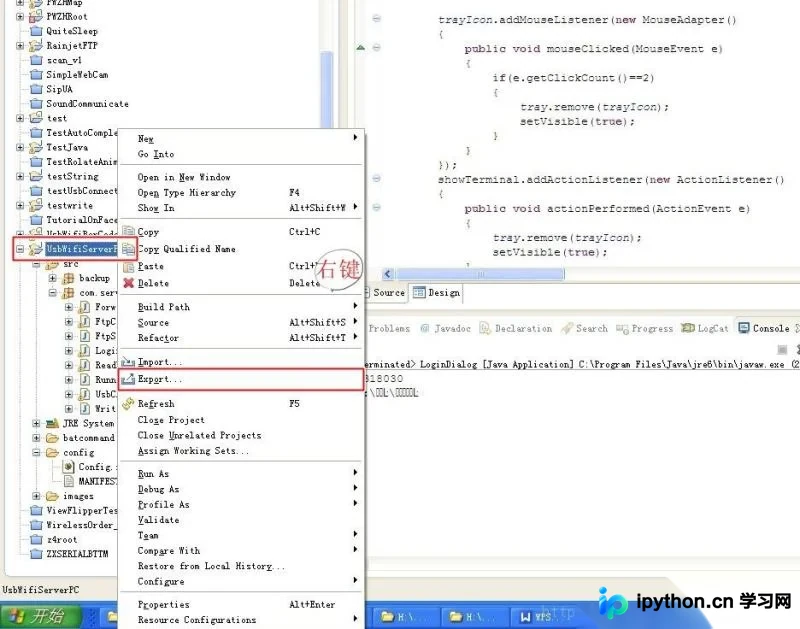Click the Import icon in menu
Image resolution: width=800 pixels, height=629 pixels.
pyautogui.click(x=129, y=362)
